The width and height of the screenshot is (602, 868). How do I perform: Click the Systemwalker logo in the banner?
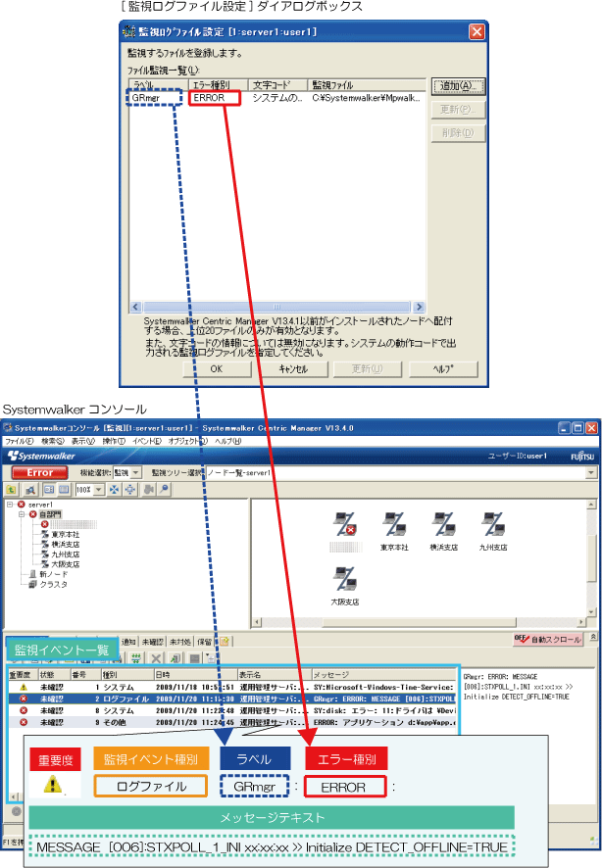pos(41,457)
